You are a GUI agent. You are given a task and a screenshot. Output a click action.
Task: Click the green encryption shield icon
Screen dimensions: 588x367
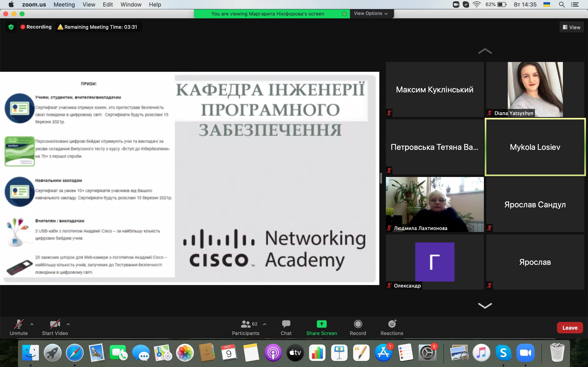point(11,27)
